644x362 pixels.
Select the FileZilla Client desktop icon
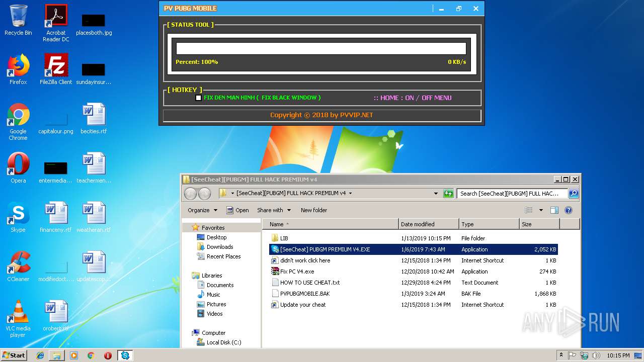coord(56,69)
